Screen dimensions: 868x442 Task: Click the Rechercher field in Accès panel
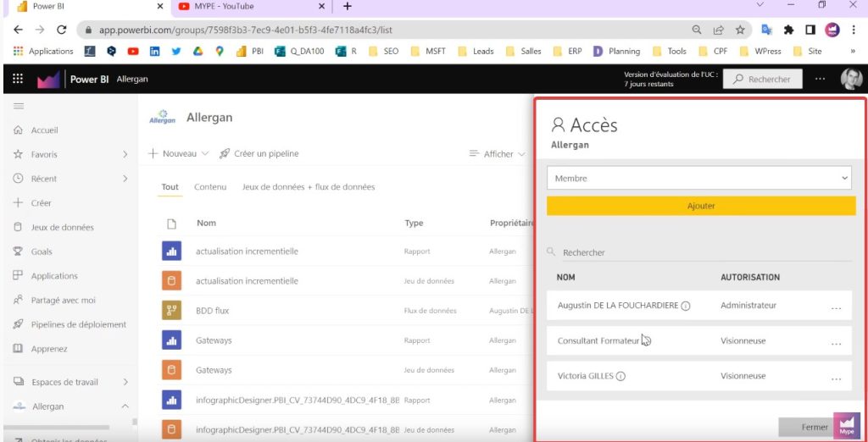[x=699, y=252]
